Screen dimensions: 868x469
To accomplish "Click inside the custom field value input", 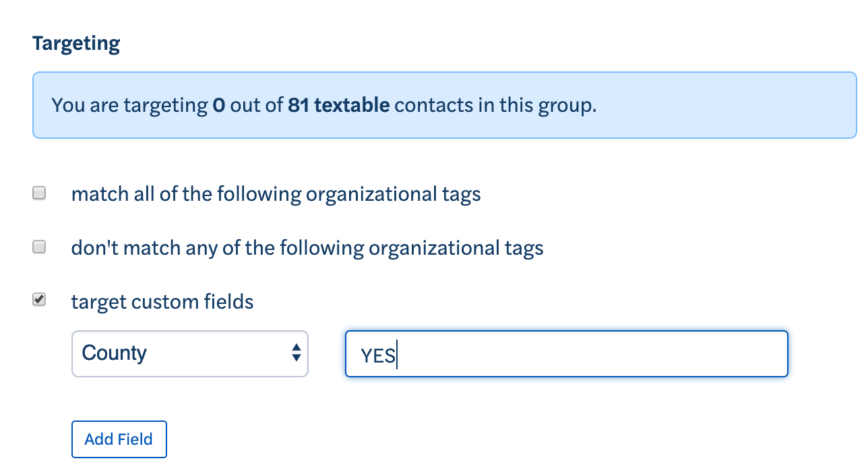I will point(566,353).
